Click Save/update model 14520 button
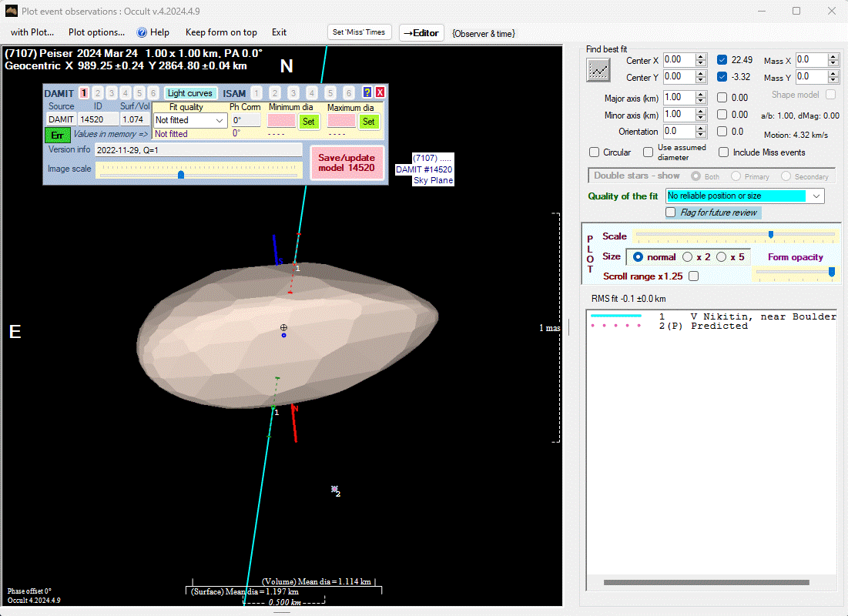Viewport: 848px width, 616px height. point(347,162)
